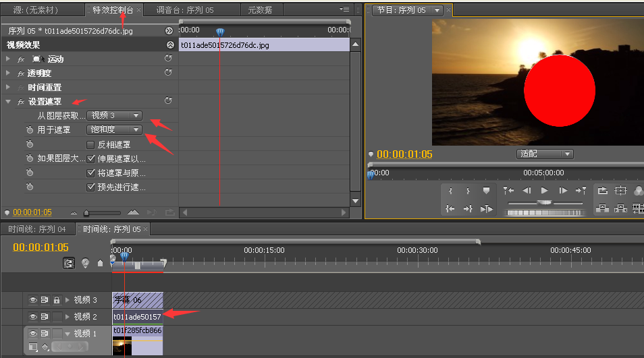The width and height of the screenshot is (644, 358).
Task: Select the timeline Sequence 05 tab
Action: [111, 229]
